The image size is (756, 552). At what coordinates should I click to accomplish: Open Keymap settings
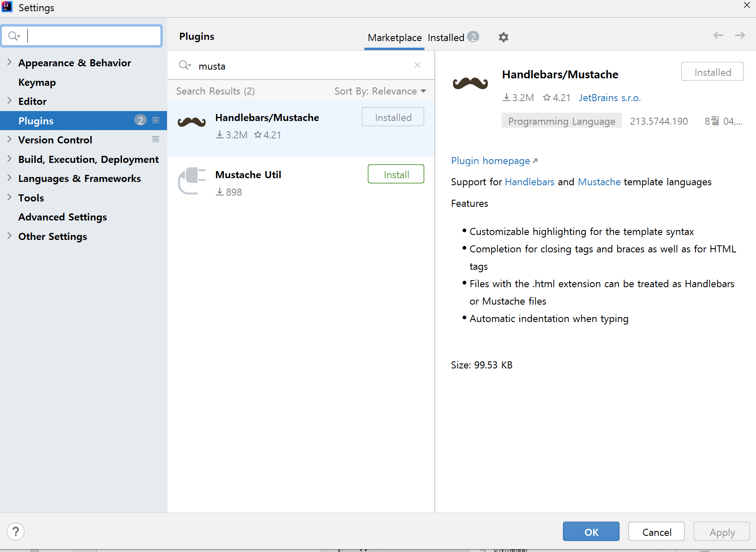(x=37, y=82)
